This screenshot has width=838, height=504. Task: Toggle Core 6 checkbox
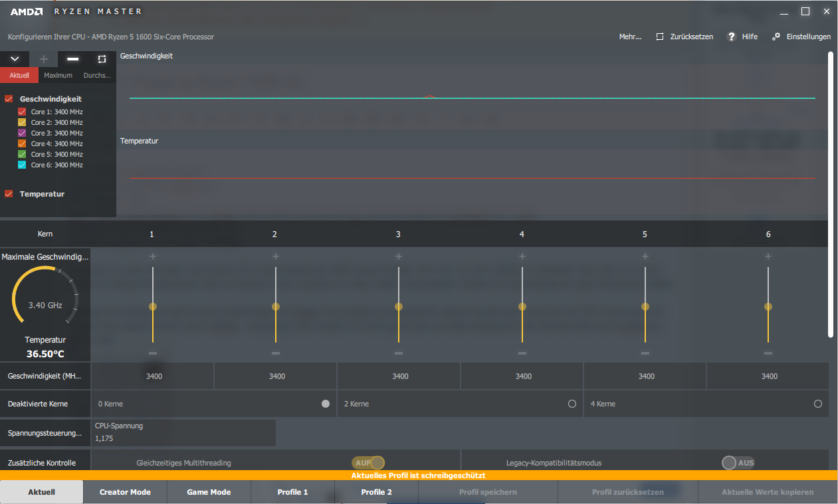coord(22,165)
